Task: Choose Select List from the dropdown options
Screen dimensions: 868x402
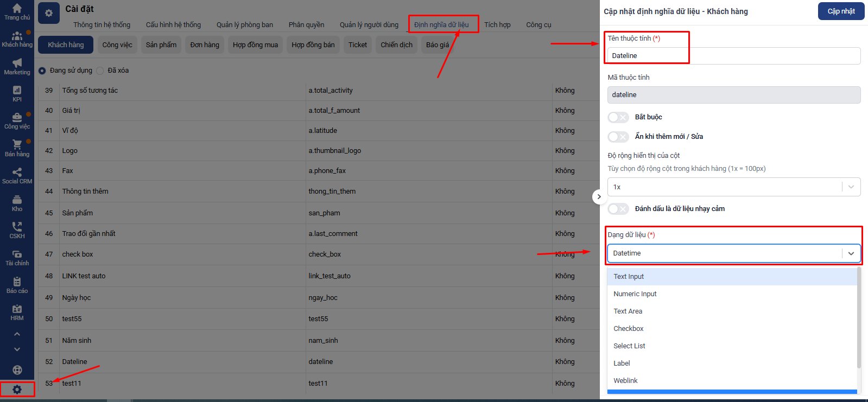Action: (629, 346)
